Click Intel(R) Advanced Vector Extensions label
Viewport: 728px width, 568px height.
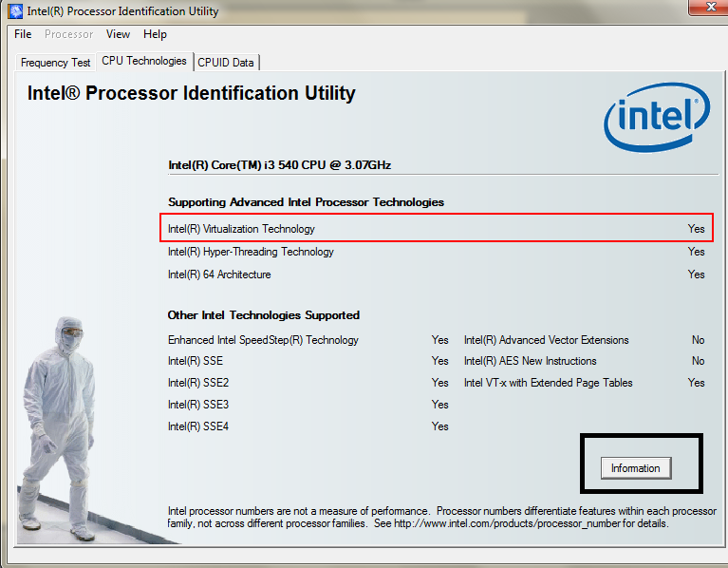click(547, 340)
